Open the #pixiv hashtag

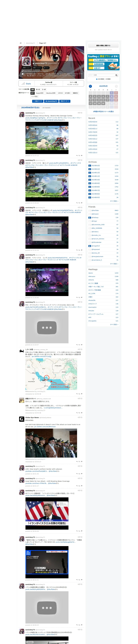pyautogui.click(x=91, y=273)
